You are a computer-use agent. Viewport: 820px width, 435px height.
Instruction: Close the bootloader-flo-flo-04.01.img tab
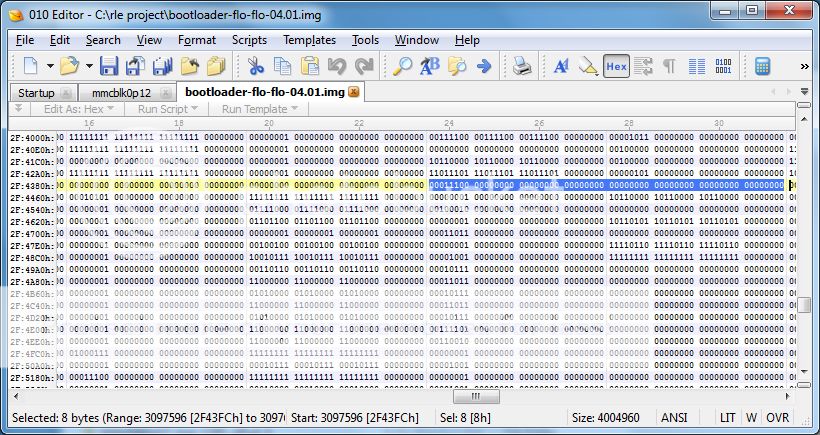pos(354,92)
